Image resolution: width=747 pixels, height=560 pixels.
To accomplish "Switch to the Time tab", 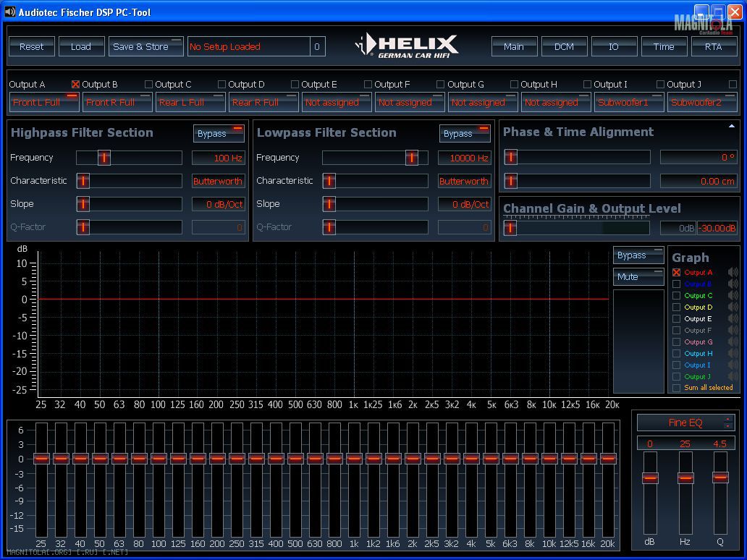I will (x=664, y=46).
